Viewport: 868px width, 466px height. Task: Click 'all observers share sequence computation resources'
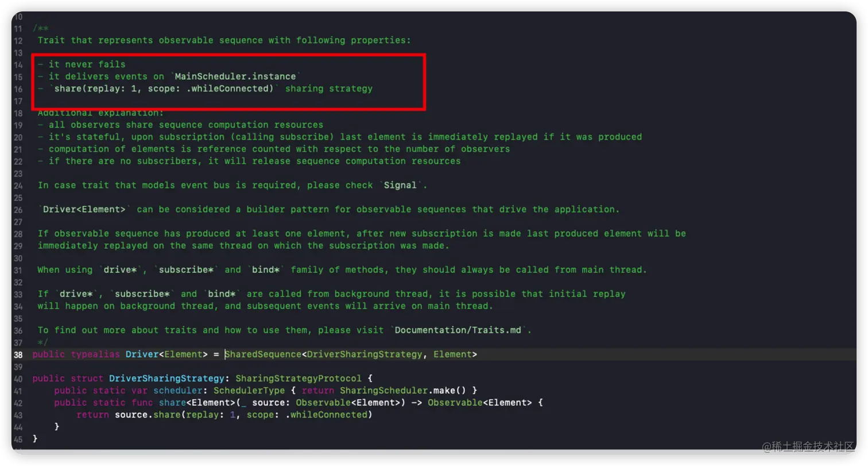[186, 125]
